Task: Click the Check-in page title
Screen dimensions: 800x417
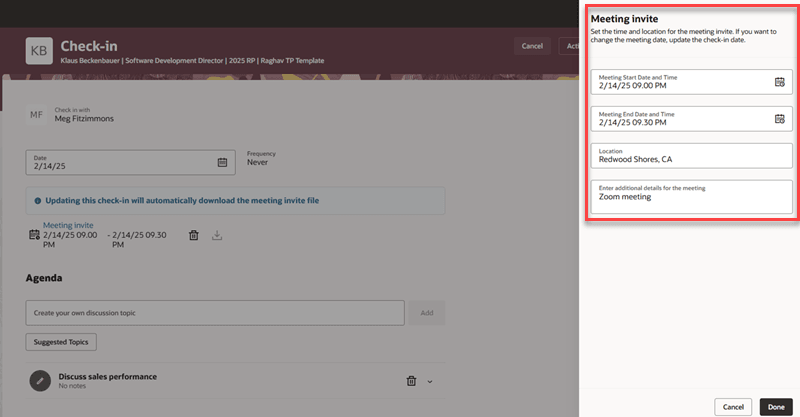Action: (x=89, y=46)
